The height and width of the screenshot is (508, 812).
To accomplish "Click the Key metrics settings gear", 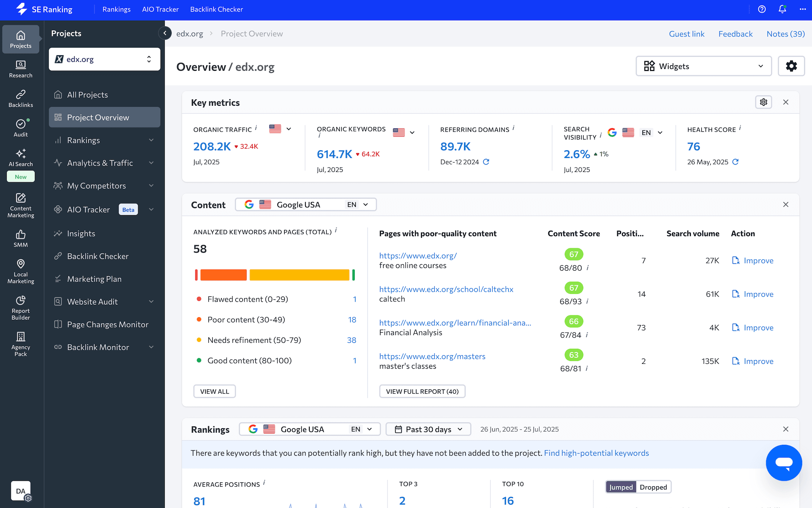I will pos(763,102).
